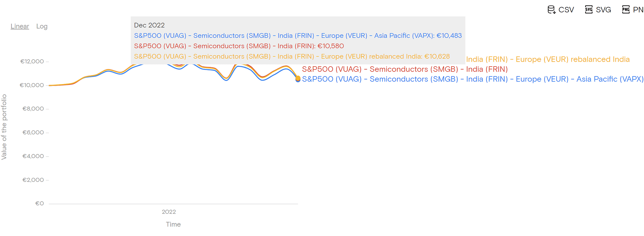Click the €6,000 y-axis tick label
The image size is (644, 236).
(33, 133)
